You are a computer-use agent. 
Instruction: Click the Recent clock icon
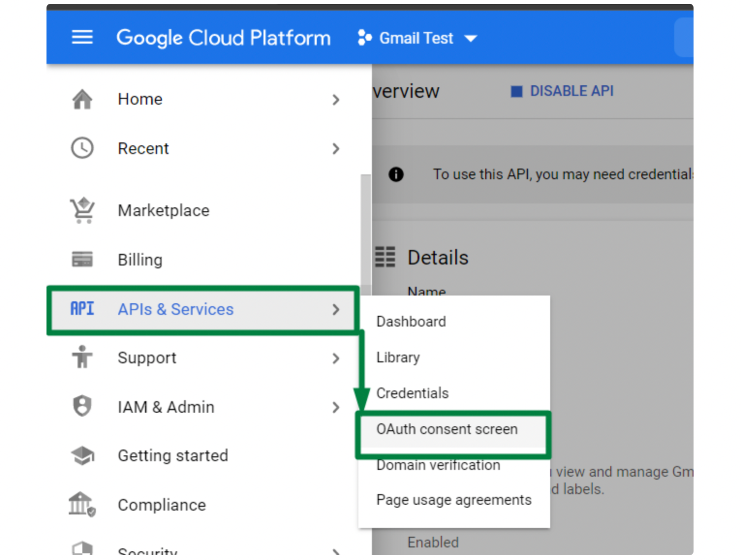click(x=82, y=148)
